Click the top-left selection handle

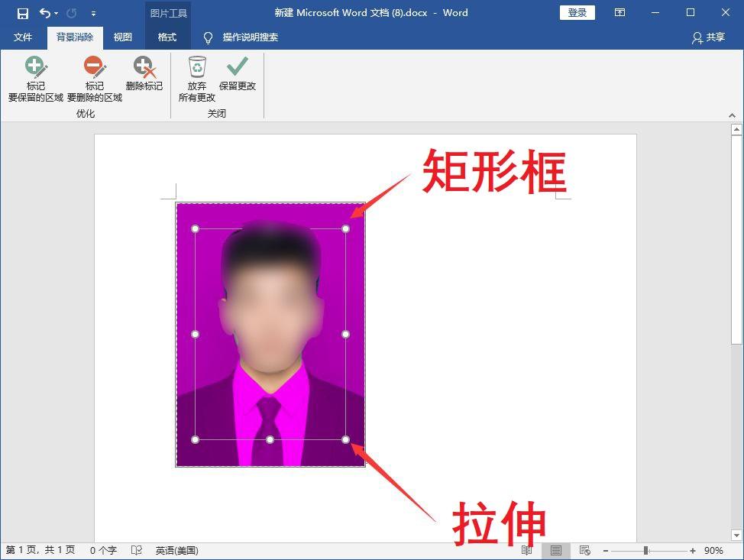[x=195, y=228]
